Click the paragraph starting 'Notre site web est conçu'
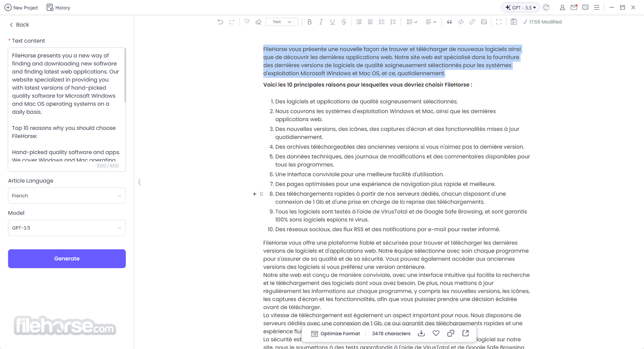The width and height of the screenshot is (644, 349). (397, 291)
